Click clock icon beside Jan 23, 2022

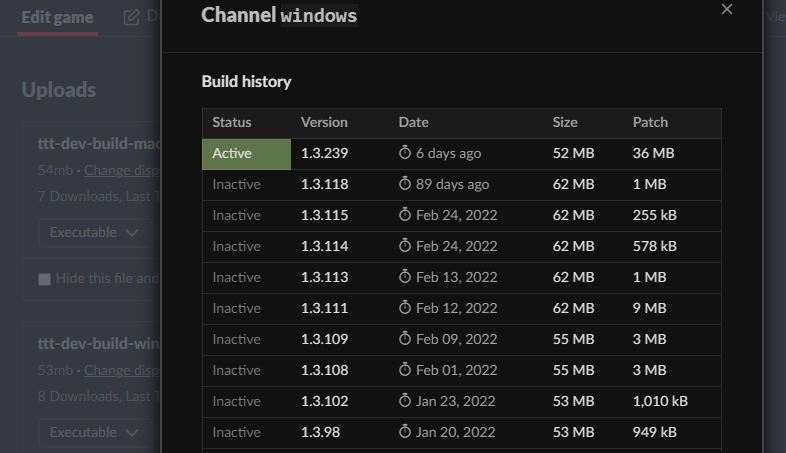[405, 401]
